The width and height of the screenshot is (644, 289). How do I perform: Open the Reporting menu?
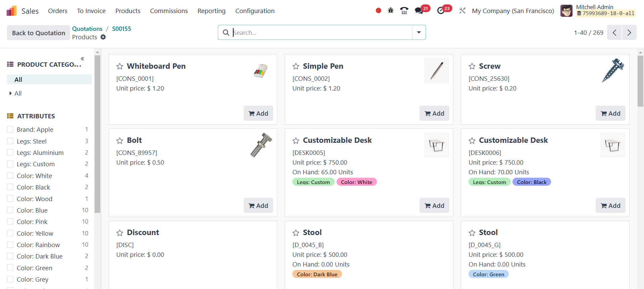pos(211,11)
